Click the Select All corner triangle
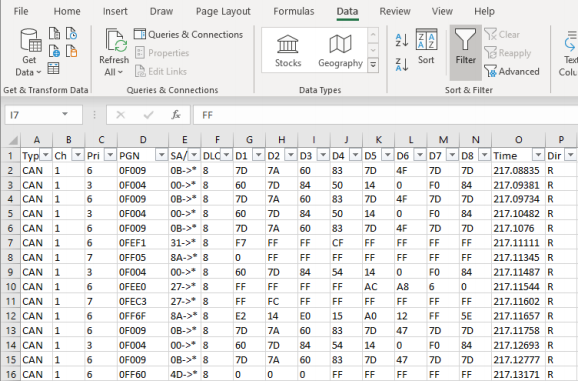 [x=13, y=140]
